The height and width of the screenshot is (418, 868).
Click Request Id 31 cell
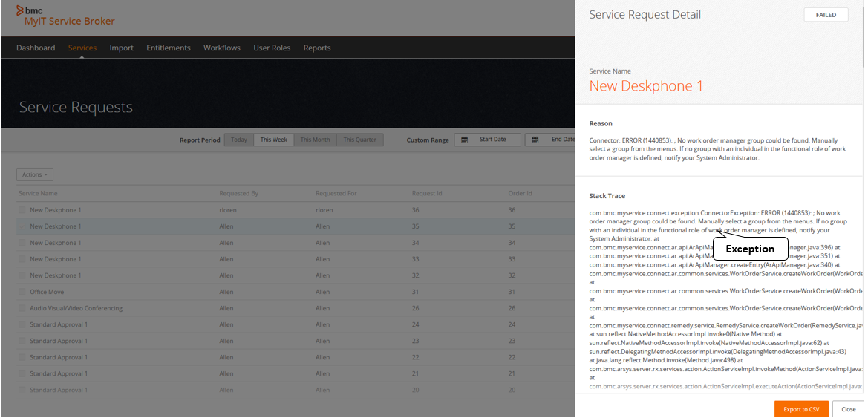pyautogui.click(x=415, y=291)
